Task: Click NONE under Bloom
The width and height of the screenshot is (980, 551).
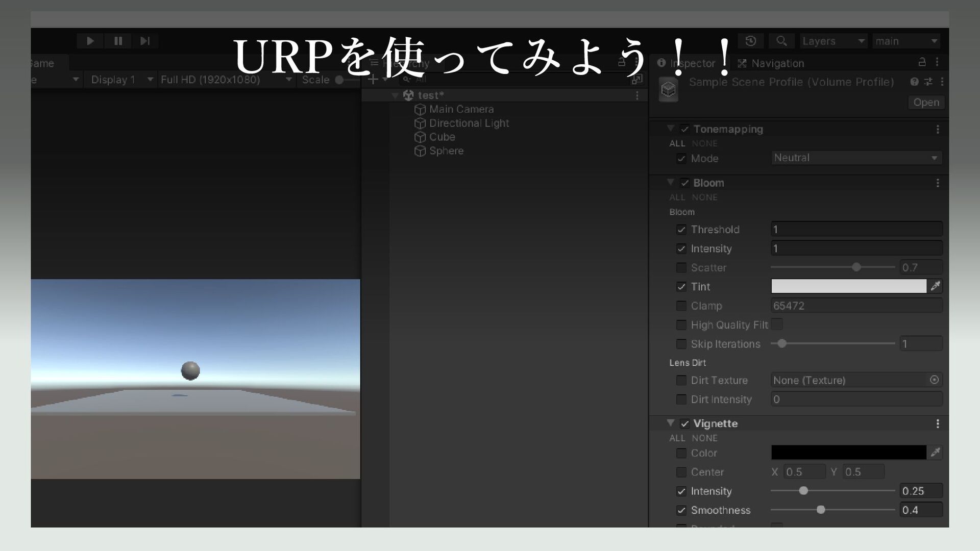Action: click(x=705, y=197)
